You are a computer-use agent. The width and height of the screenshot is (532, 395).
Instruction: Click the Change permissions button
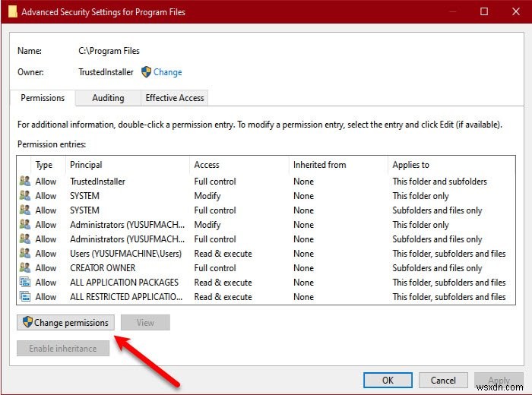pyautogui.click(x=65, y=322)
